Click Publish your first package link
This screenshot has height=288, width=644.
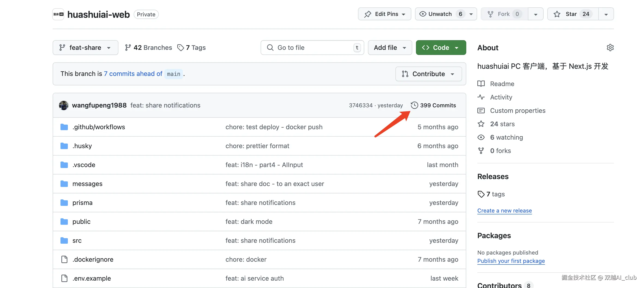click(511, 261)
